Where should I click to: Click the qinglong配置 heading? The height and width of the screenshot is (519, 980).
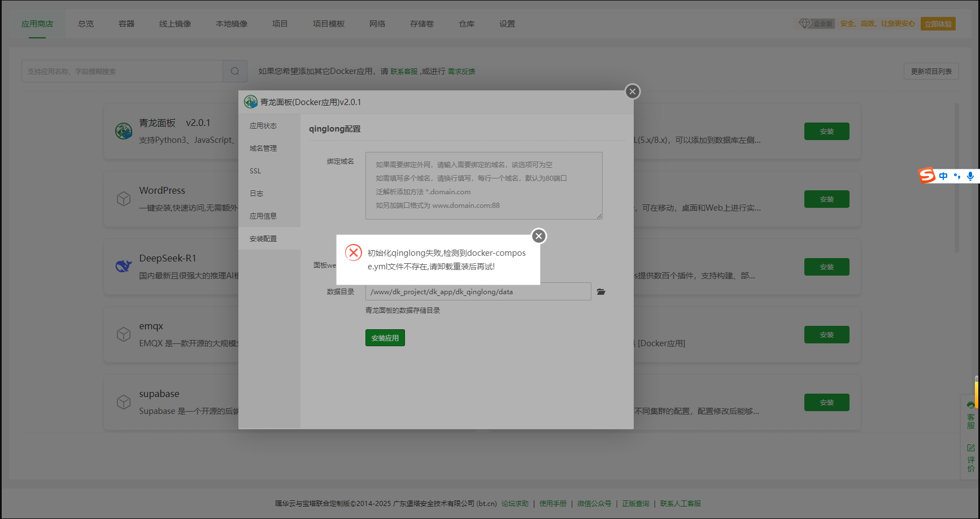click(x=335, y=129)
